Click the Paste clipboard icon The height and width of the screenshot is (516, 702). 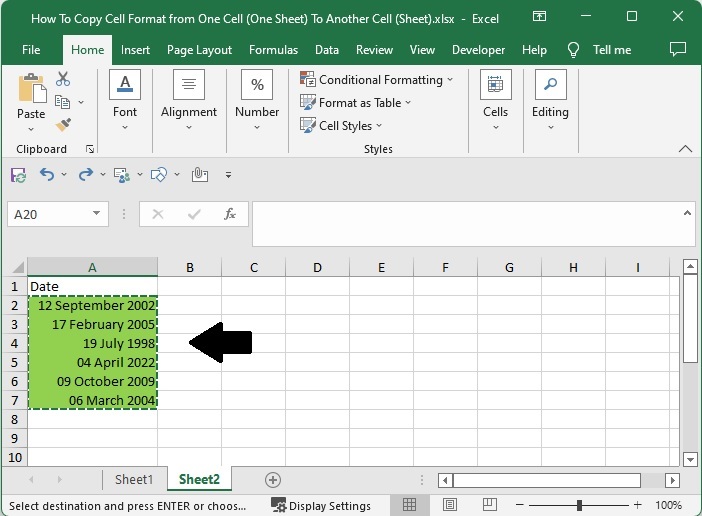click(32, 88)
